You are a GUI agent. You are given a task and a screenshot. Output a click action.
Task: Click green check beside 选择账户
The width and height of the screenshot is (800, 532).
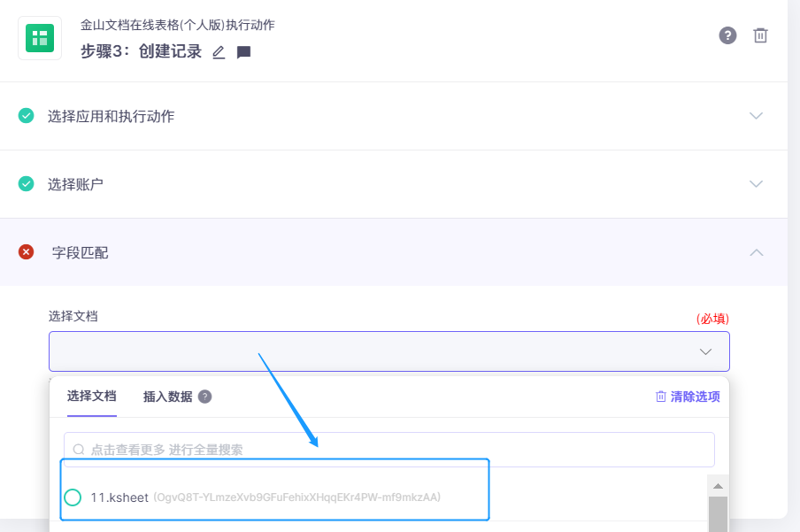[26, 184]
